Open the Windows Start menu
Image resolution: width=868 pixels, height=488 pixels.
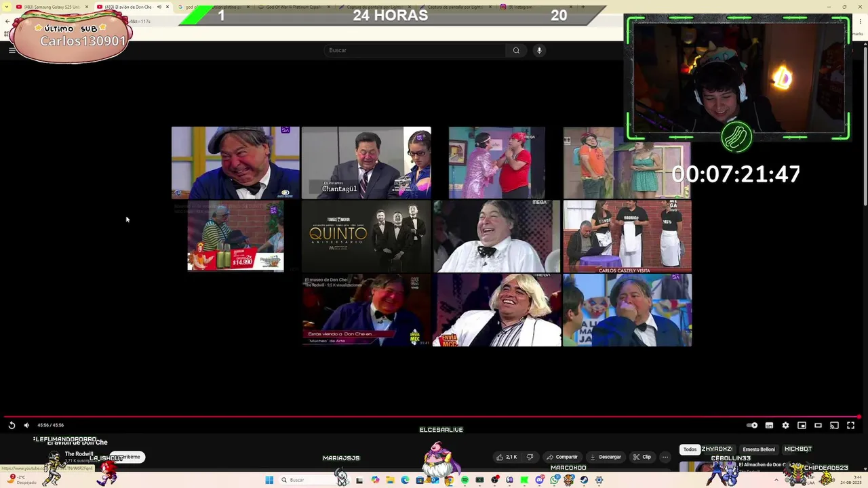point(269,480)
